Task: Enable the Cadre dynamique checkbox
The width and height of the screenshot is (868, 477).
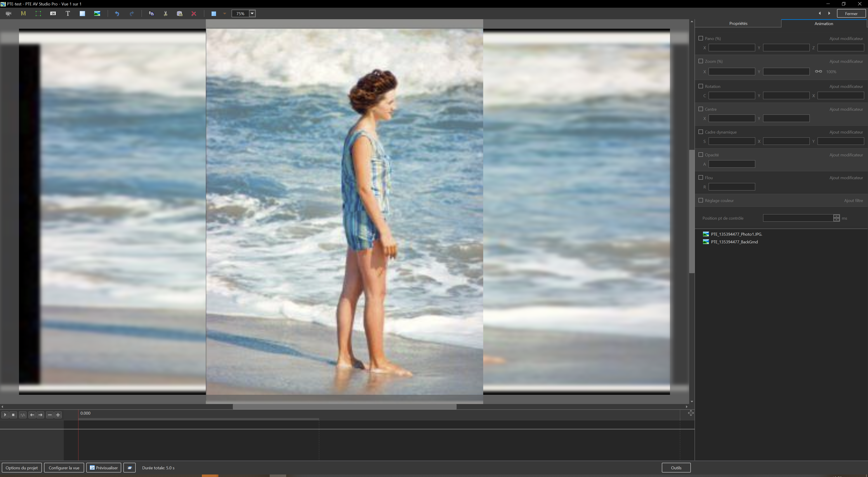Action: click(x=701, y=132)
